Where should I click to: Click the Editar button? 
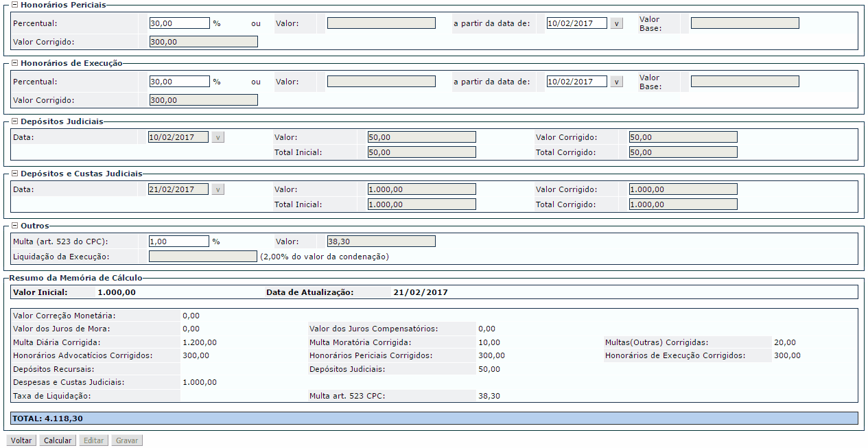coord(93,440)
